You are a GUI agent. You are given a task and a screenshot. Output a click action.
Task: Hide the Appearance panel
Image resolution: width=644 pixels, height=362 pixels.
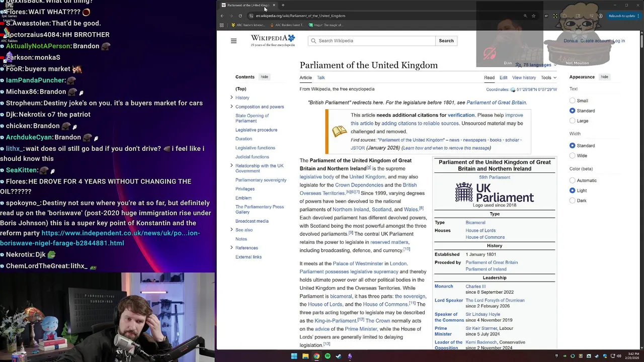click(604, 77)
